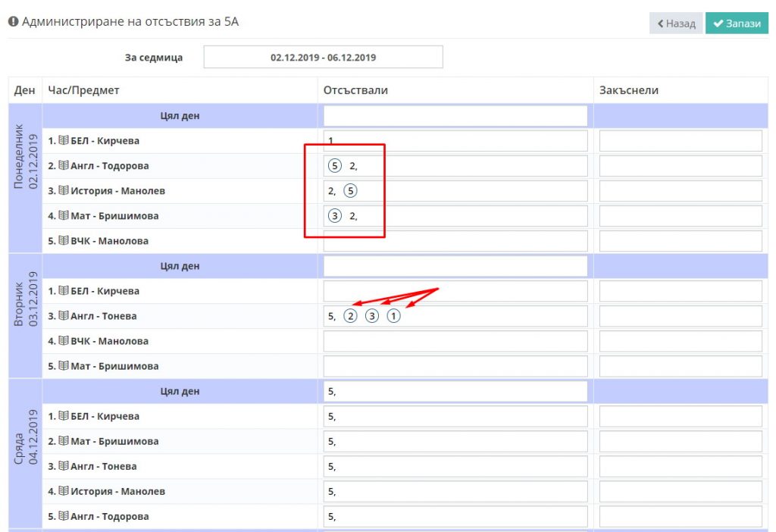Click the info icon beside the page title
The width and height of the screenshot is (776, 532).
(x=14, y=22)
